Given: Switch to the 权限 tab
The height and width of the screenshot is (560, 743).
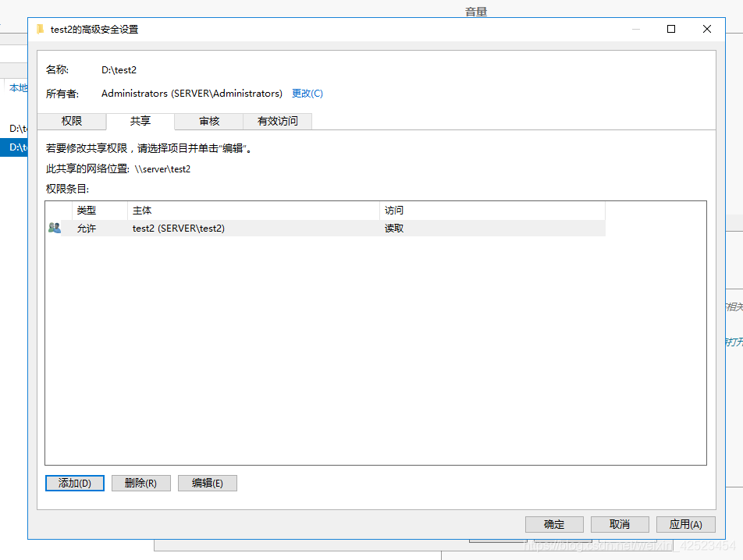Looking at the screenshot, I should pos(72,121).
